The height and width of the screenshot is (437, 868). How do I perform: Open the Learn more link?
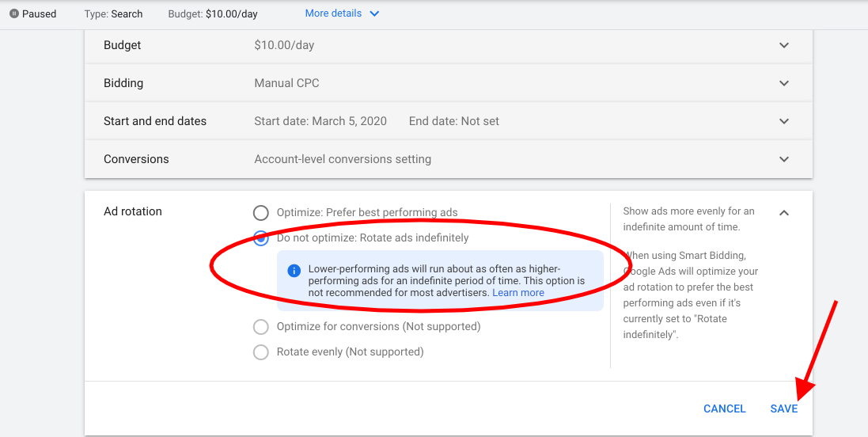[x=518, y=292]
